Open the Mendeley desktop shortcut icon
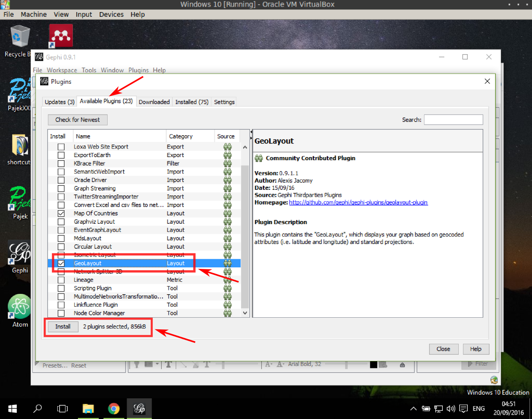532x419 pixels. 61,36
